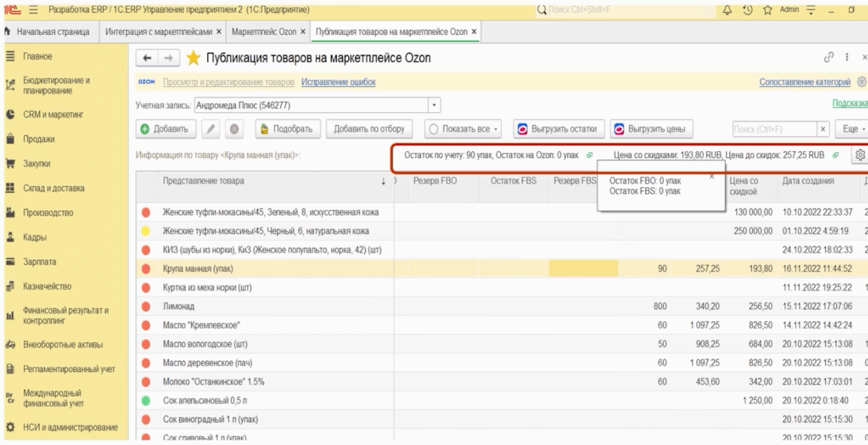Screen dimensions: 868x445
Task: Open settings gear next to price info
Action: point(860,155)
